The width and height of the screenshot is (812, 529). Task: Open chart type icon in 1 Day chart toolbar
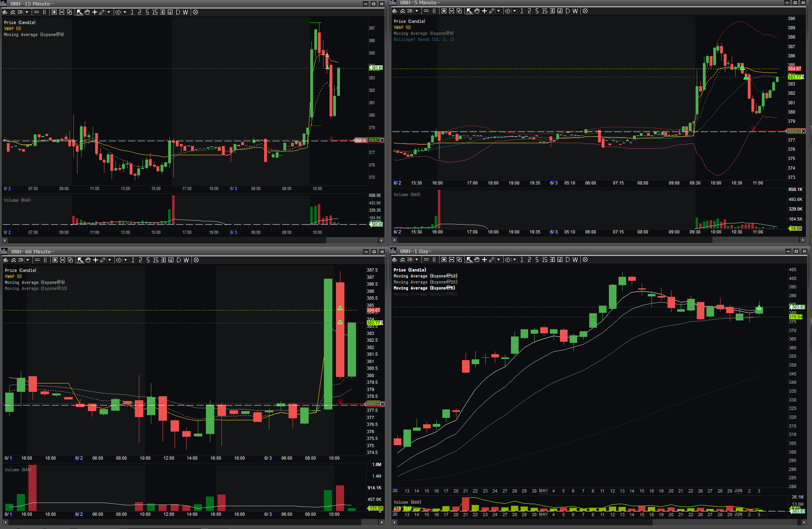click(x=395, y=259)
